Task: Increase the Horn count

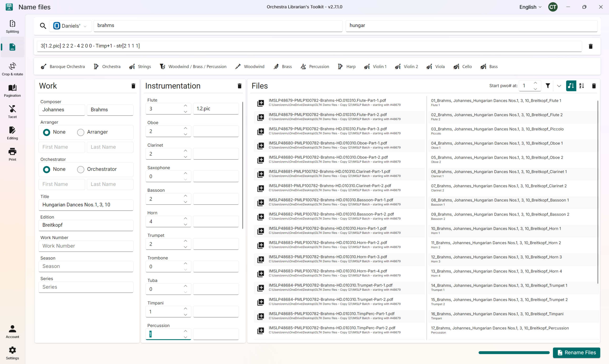Action: coord(185,218)
